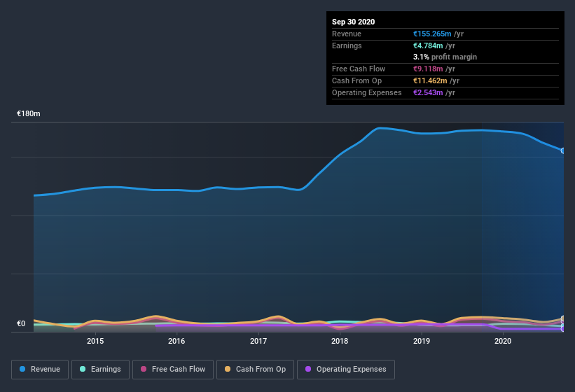Screen dimensions: 575x392
Task: Toggle the Earnings legend button
Action: point(100,370)
